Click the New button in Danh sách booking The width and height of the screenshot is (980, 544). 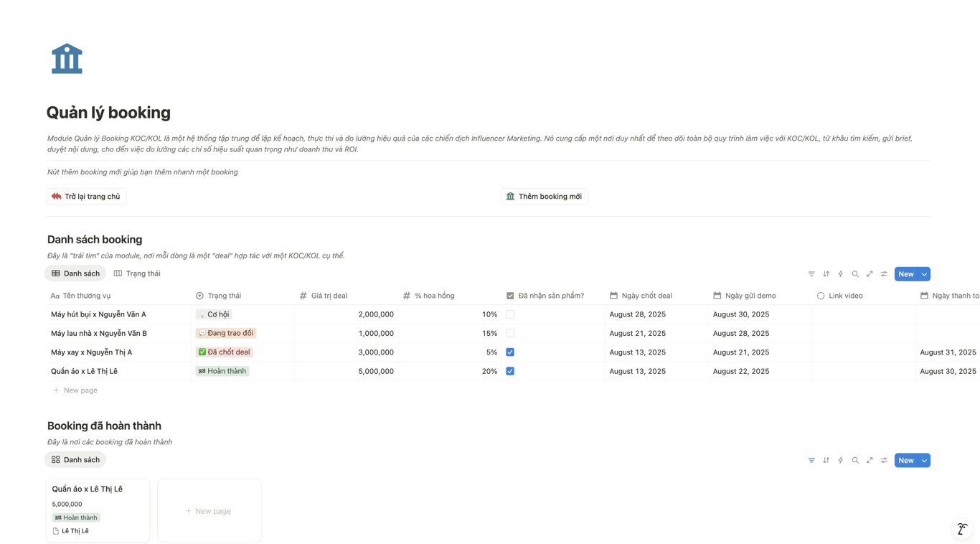point(906,274)
